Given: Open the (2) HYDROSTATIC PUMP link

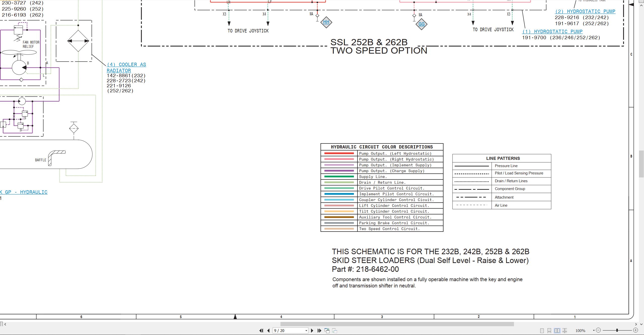Looking at the screenshot, I should coord(585,11).
